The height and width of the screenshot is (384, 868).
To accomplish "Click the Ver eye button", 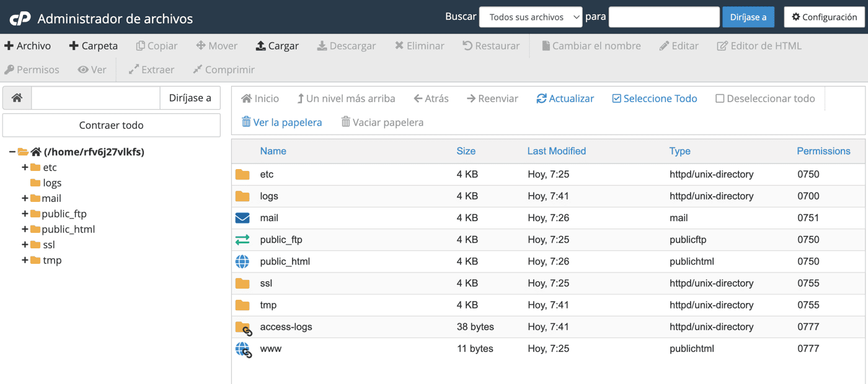I will coord(92,69).
